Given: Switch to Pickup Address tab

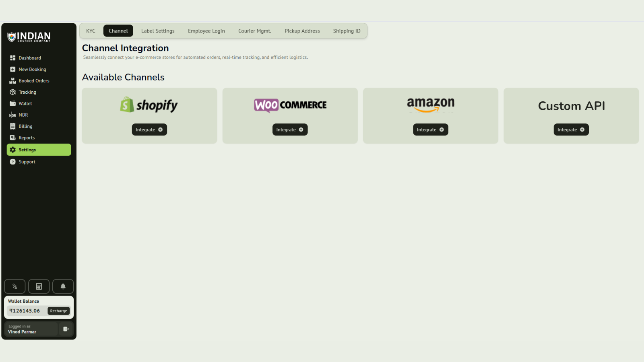Looking at the screenshot, I should point(302,31).
